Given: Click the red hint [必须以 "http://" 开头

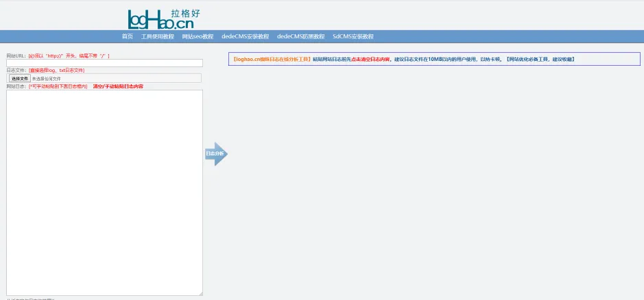Looking at the screenshot, I should coord(69,55).
